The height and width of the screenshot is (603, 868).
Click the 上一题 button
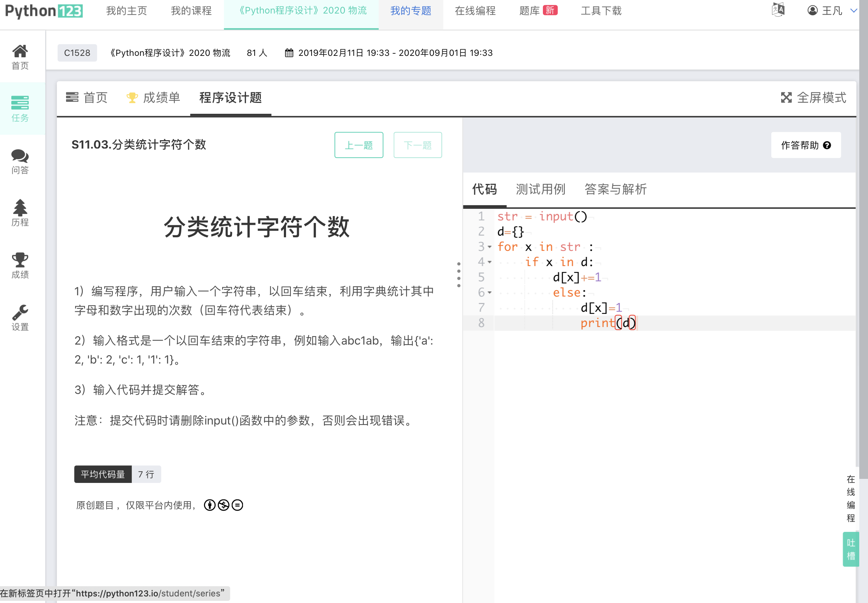click(359, 145)
